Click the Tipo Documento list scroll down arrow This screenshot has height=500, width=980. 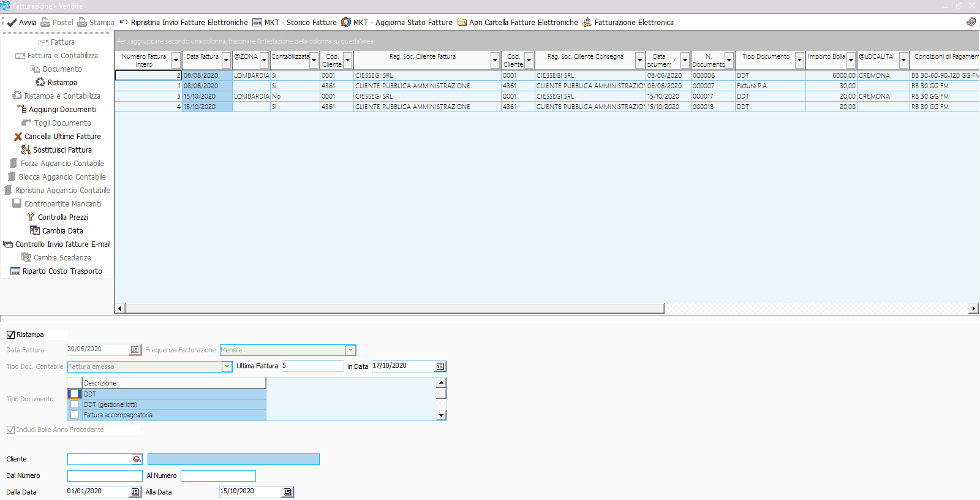pos(441,415)
